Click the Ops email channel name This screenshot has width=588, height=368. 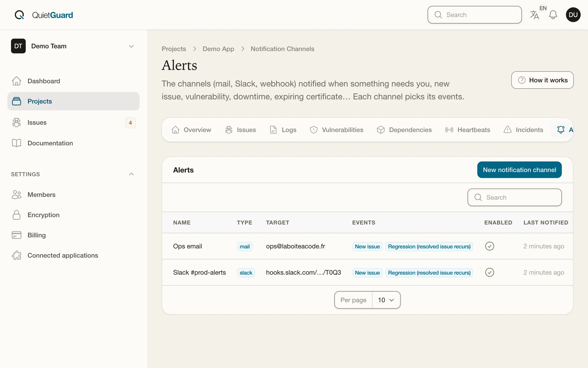pos(187,246)
